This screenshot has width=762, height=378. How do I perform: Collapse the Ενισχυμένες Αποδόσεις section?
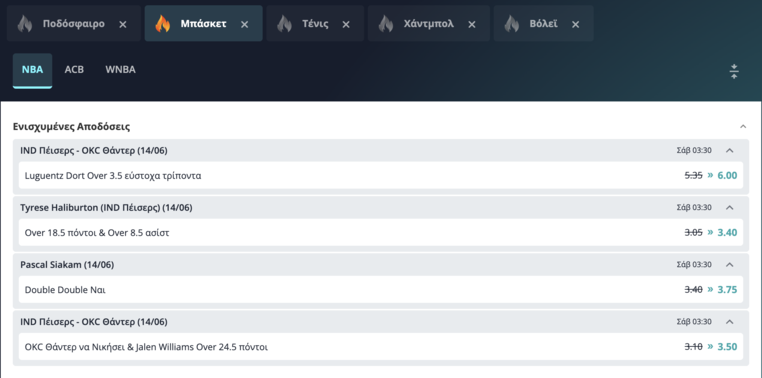[743, 127]
